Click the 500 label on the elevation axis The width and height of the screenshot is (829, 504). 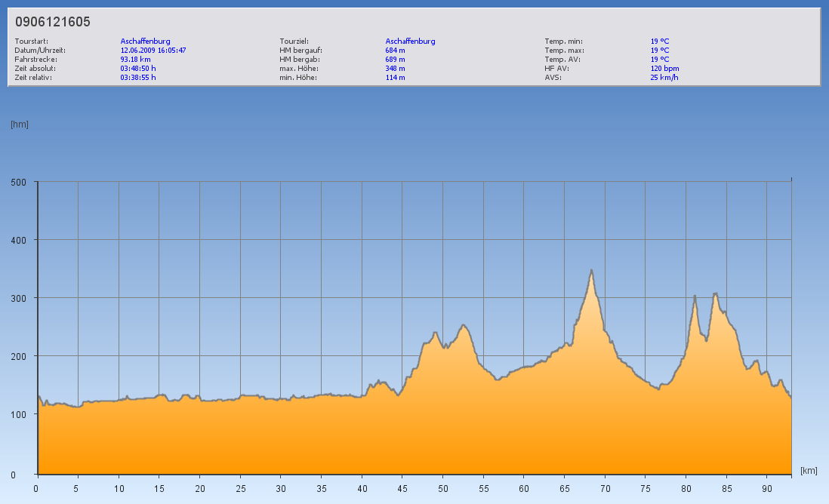click(x=19, y=182)
